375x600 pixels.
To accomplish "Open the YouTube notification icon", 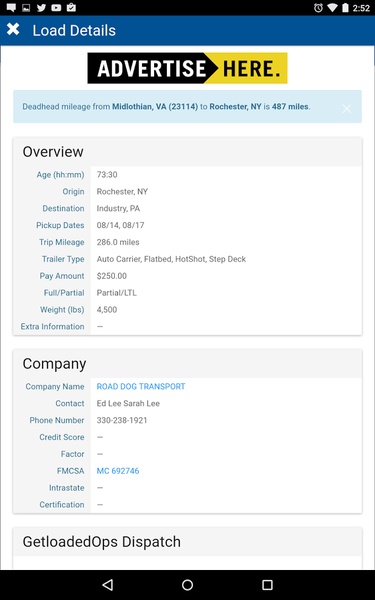I will 56,8.
